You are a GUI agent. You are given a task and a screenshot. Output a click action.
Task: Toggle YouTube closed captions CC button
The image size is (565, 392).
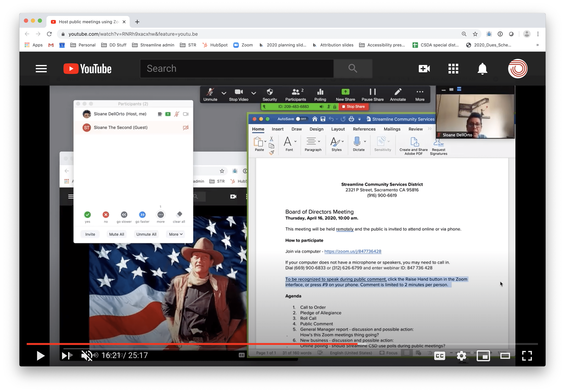pyautogui.click(x=440, y=356)
